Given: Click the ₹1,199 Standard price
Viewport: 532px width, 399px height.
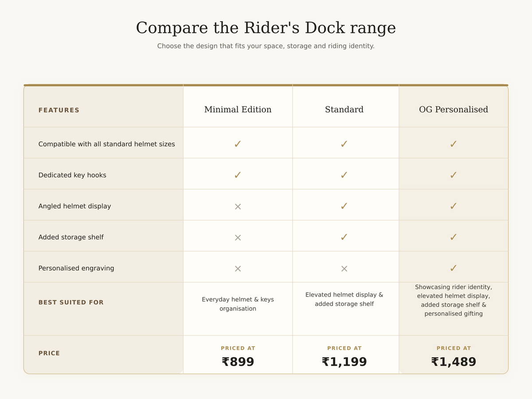Looking at the screenshot, I should pos(344,362).
